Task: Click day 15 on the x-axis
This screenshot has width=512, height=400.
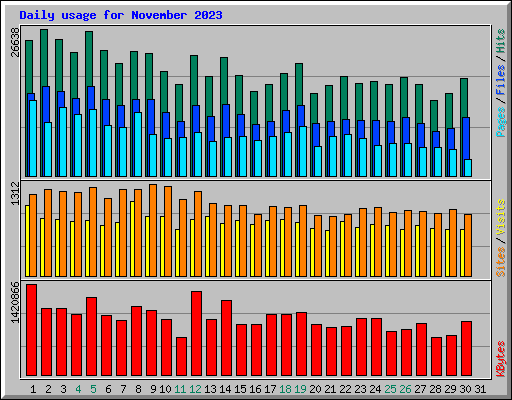Action: point(240,389)
